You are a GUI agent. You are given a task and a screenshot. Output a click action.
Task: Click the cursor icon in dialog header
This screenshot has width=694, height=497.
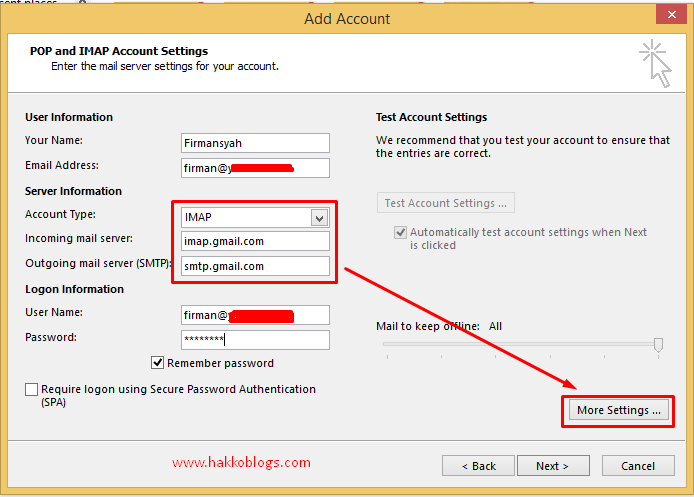655,63
